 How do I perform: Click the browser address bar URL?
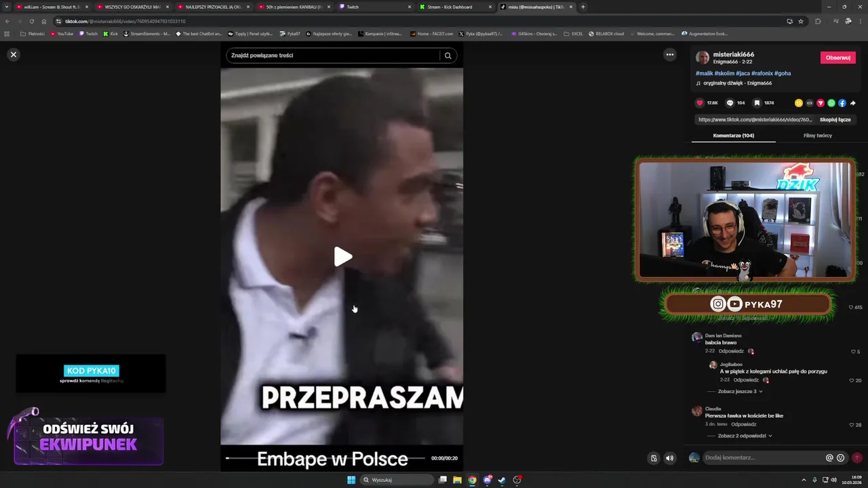tap(125, 21)
